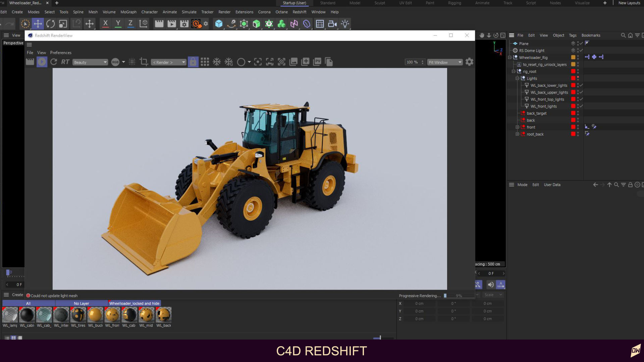
Task: Open Edit Render Settings icon
Action: coord(184,24)
